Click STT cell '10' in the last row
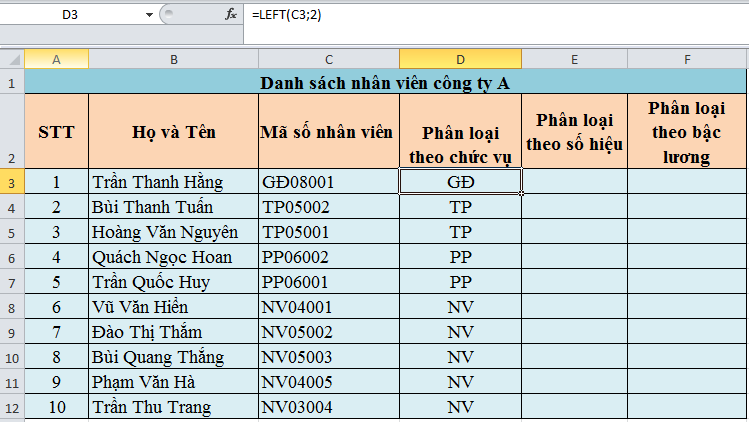The height and width of the screenshot is (422, 749). [56, 407]
